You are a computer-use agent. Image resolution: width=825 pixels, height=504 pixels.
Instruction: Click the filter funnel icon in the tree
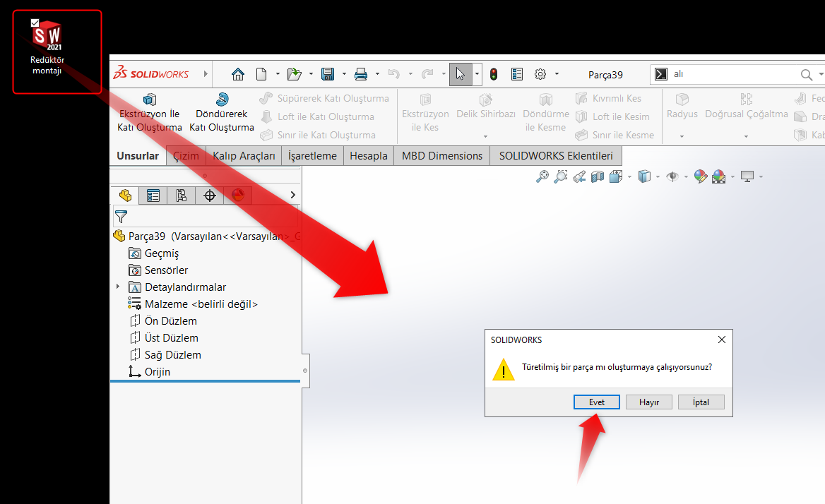(x=121, y=217)
